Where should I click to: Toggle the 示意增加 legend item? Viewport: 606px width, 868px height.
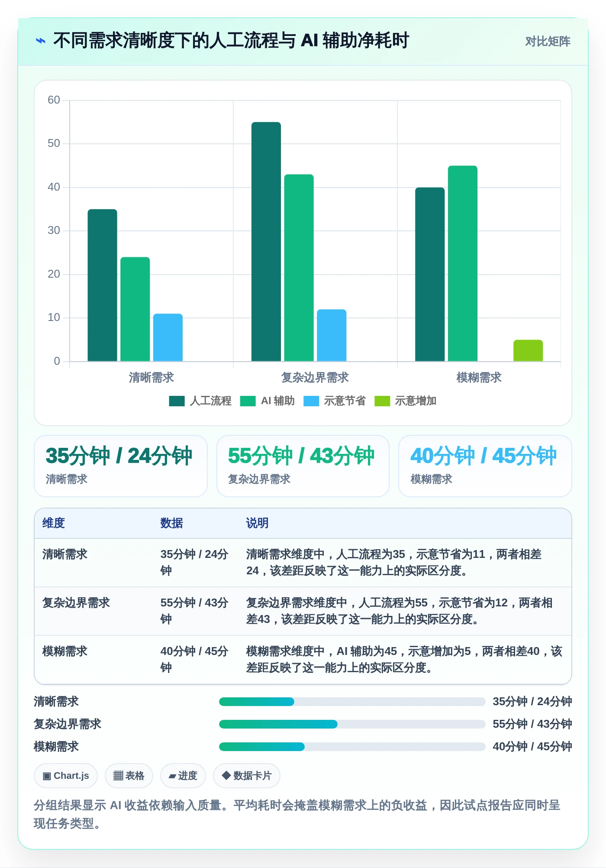405,401
